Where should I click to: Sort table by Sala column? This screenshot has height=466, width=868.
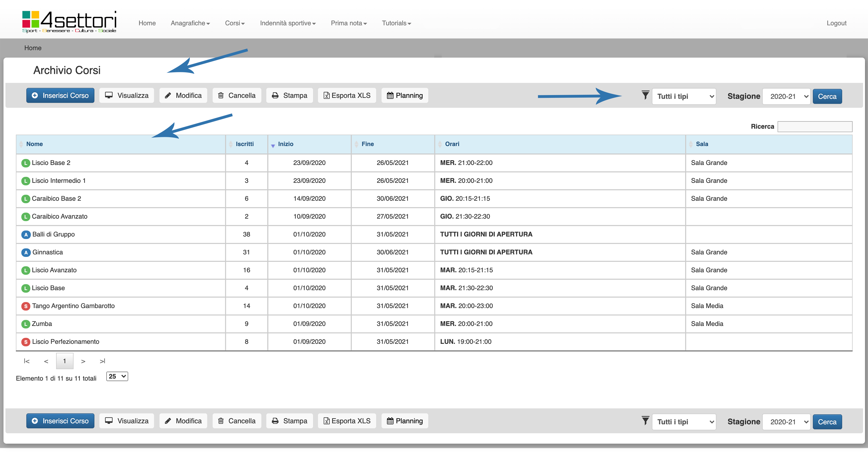point(769,144)
